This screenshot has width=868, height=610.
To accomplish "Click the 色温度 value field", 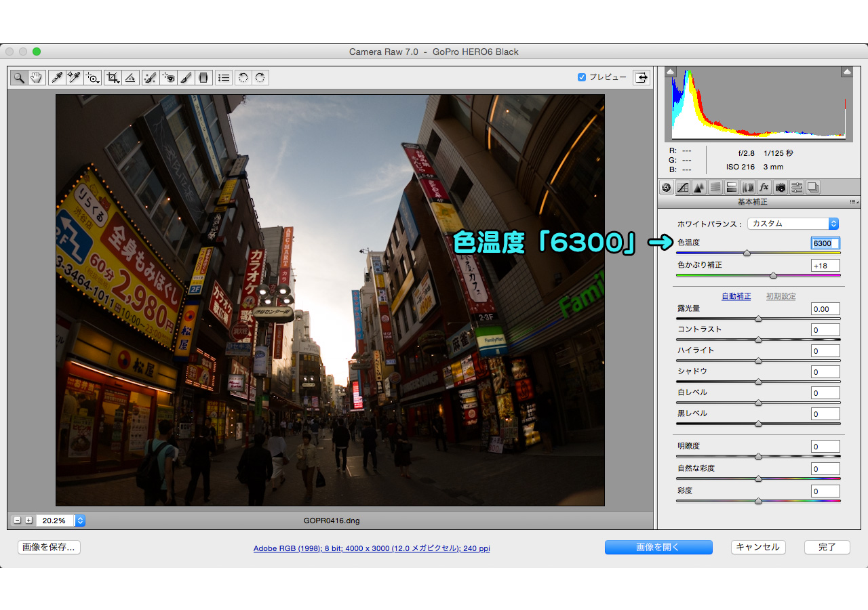I will pos(825,243).
